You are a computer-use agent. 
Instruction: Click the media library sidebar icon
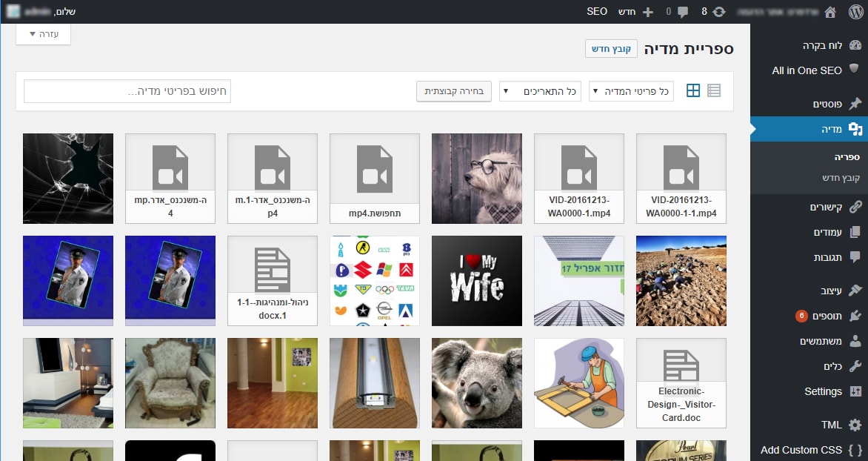[855, 128]
